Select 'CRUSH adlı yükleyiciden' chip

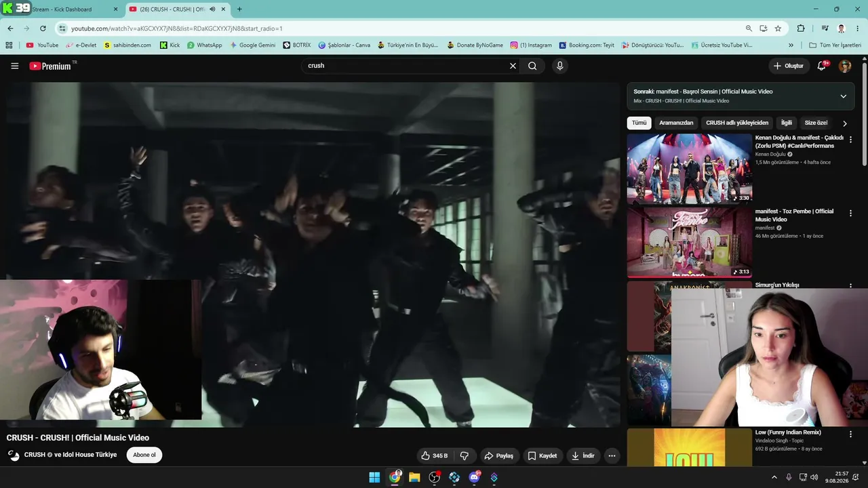point(737,123)
